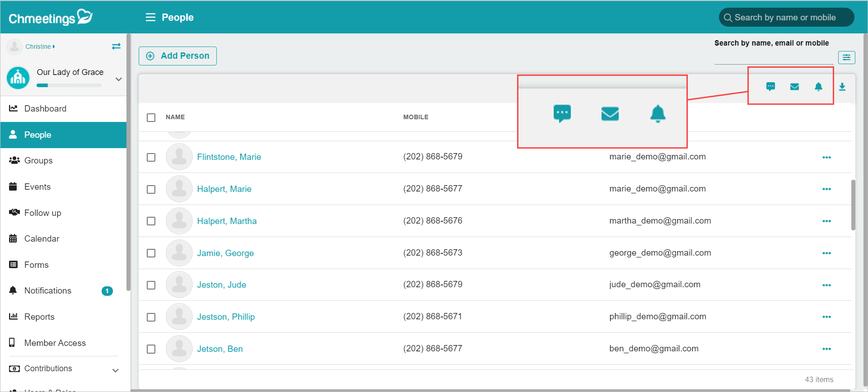The width and height of the screenshot is (868, 392).
Task: Click the avatar of Jetson, Ben
Action: tap(179, 349)
